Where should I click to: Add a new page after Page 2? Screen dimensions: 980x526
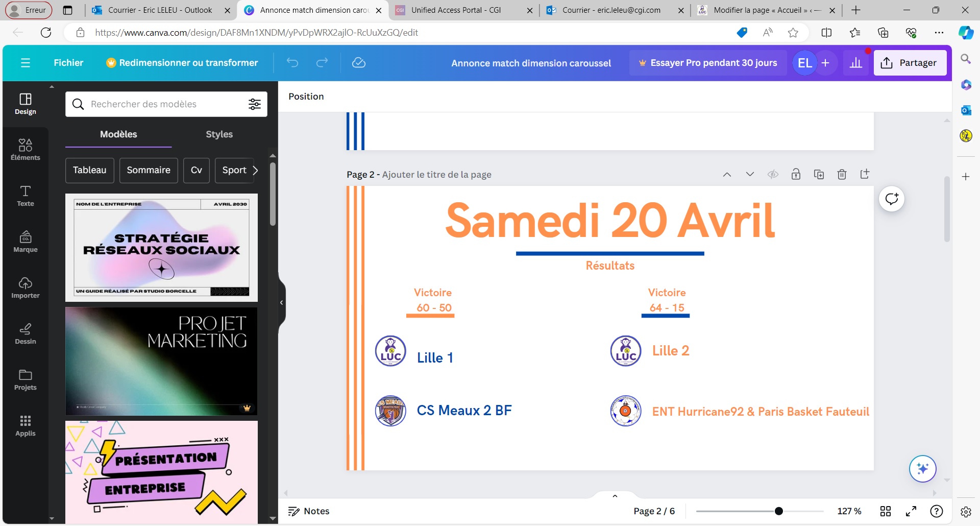[x=865, y=175]
